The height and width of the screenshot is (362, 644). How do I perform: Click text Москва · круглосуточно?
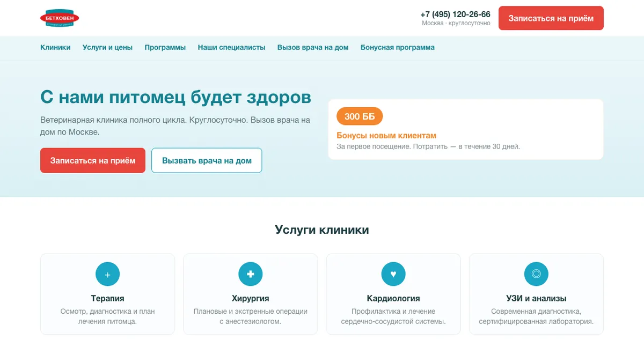pos(456,23)
